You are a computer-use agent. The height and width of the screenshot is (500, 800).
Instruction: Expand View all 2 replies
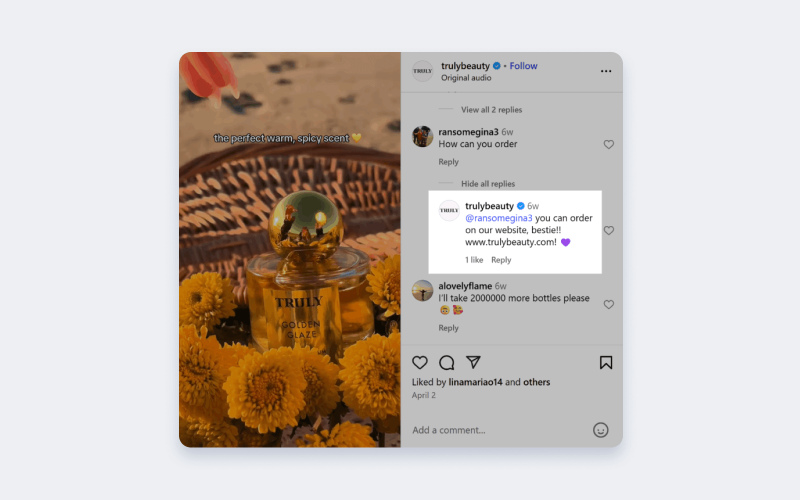click(491, 110)
